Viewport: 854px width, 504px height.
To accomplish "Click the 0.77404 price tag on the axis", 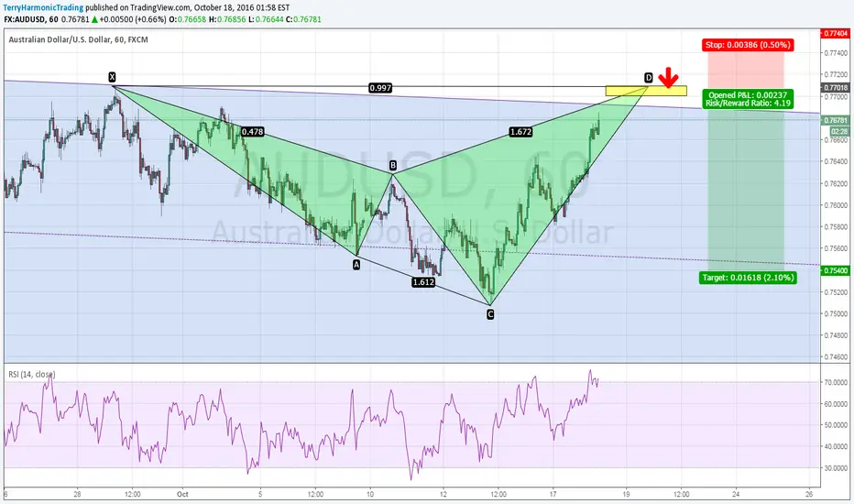I will coord(836,34).
